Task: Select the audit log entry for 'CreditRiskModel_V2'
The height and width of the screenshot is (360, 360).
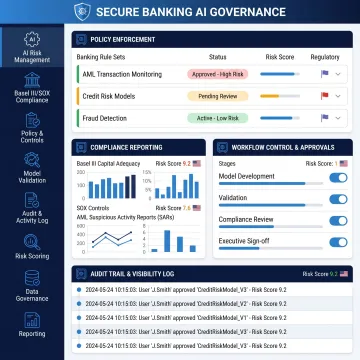Action: pyautogui.click(x=212, y=304)
